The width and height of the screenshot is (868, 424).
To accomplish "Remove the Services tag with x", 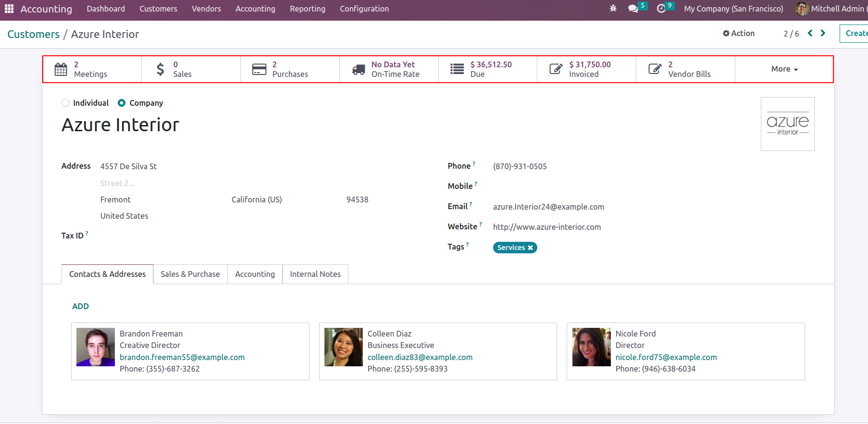I will pyautogui.click(x=531, y=248).
